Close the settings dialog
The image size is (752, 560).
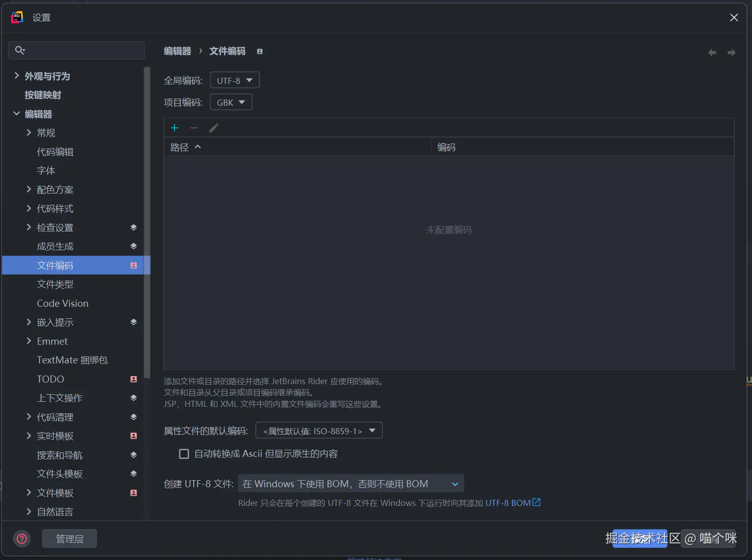[734, 18]
